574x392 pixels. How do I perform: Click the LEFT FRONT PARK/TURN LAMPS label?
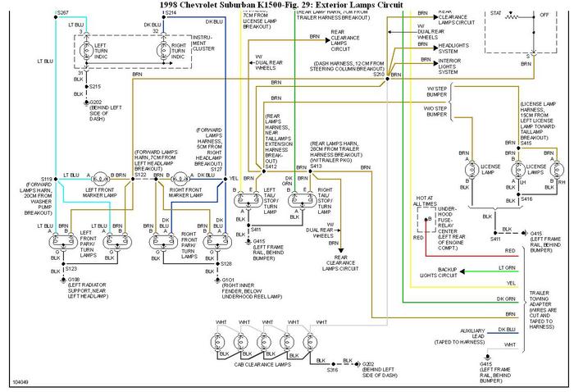[x=89, y=244]
